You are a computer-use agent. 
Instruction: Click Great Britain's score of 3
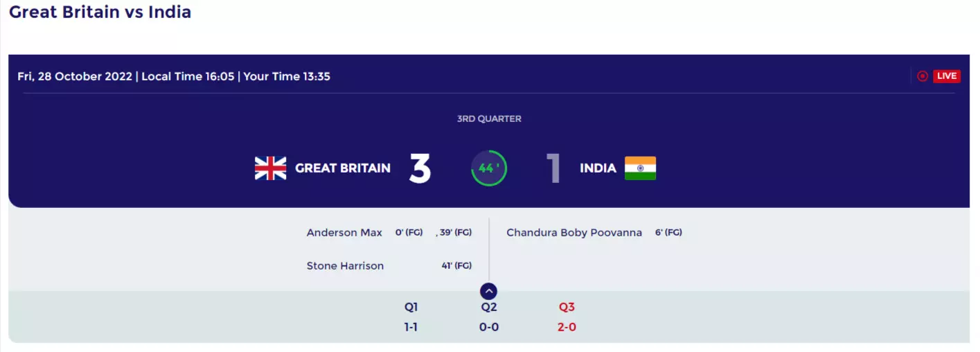pyautogui.click(x=420, y=168)
